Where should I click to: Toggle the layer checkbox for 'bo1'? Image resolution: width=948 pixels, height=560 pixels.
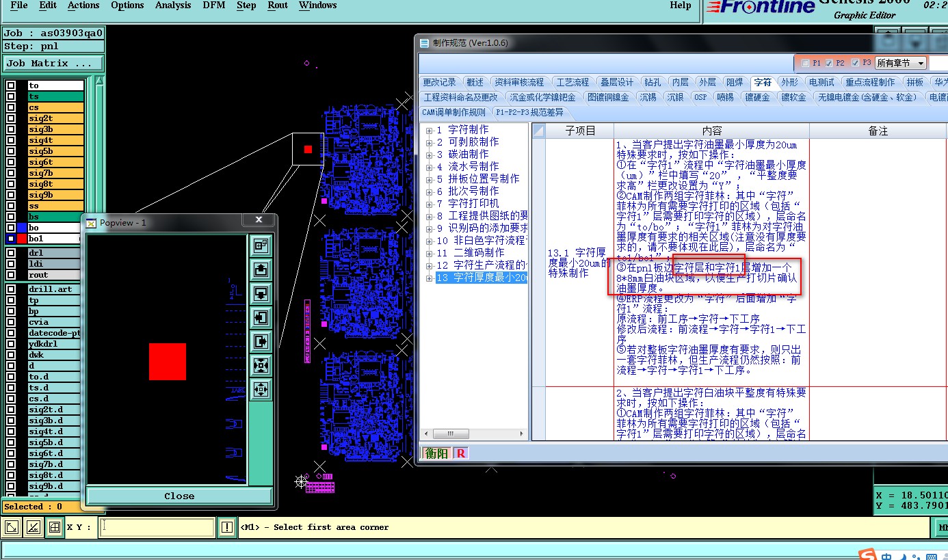point(11,239)
